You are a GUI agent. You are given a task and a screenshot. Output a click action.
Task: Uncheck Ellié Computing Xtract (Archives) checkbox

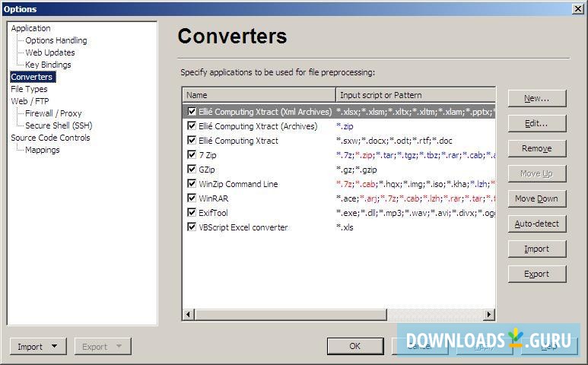pyautogui.click(x=192, y=125)
